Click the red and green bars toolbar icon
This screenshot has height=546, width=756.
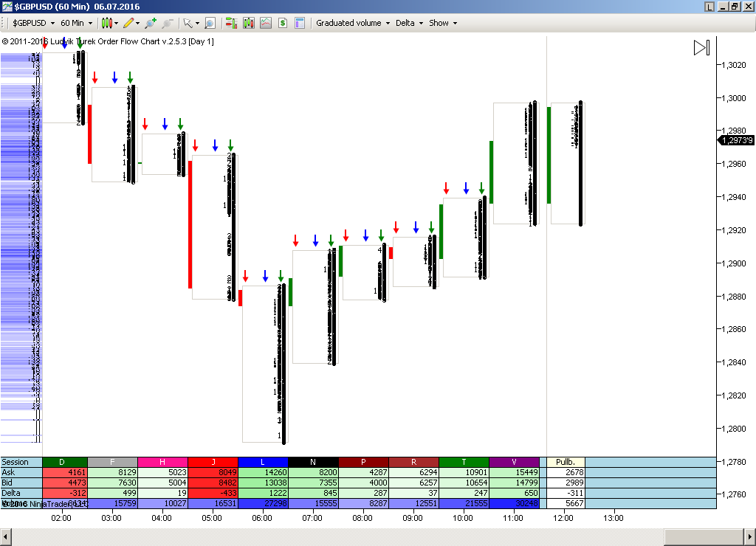click(231, 23)
